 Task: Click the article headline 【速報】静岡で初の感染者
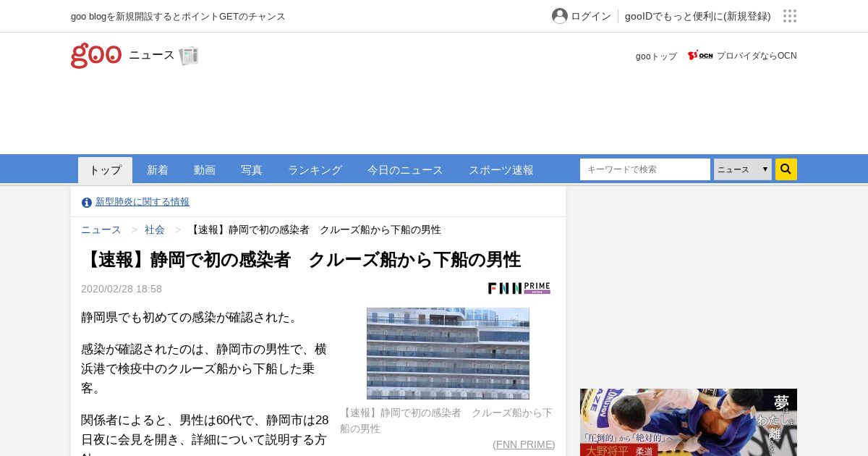[x=301, y=259]
